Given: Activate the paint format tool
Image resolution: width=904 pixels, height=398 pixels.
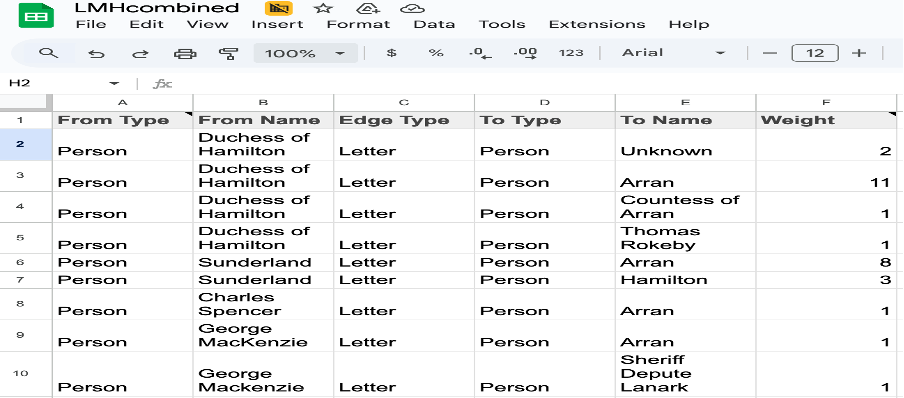Looking at the screenshot, I should pos(229,54).
